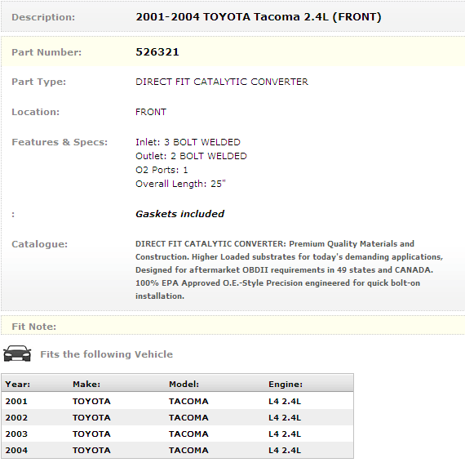Viewport: 465px width, 476px height.
Task: Select the 2002 year cell
Action: coord(16,418)
